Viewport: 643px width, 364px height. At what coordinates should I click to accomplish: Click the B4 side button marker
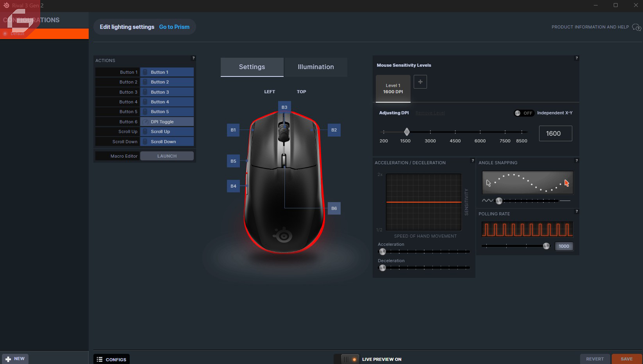coord(233,186)
